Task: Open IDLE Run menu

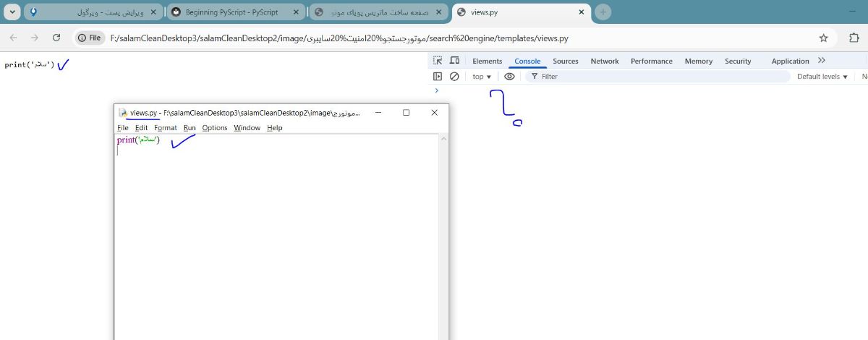Action: tap(190, 128)
